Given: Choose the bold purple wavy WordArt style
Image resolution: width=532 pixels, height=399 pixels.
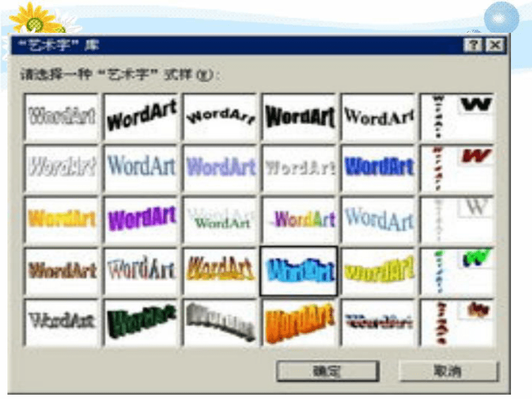Looking at the screenshot, I should pyautogui.click(x=141, y=219).
